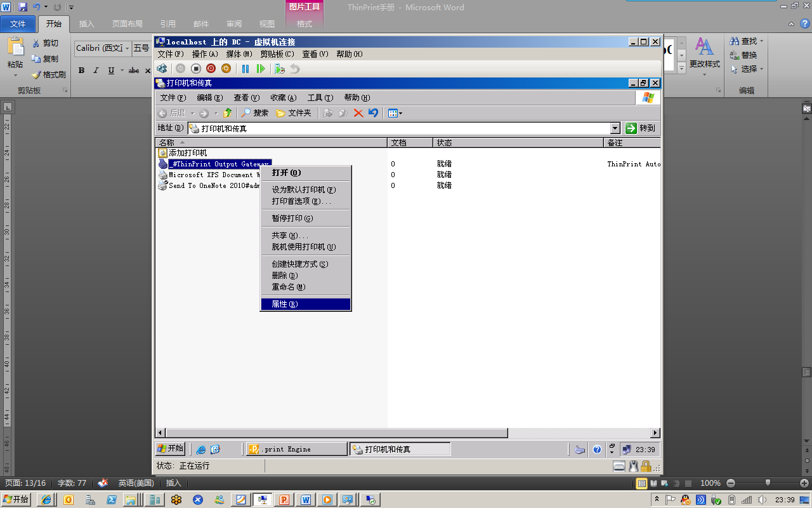This screenshot has width=812, height=508.
Task: Click the Ctrl+Alt+Del icon in VM toolbar
Action: coord(162,69)
